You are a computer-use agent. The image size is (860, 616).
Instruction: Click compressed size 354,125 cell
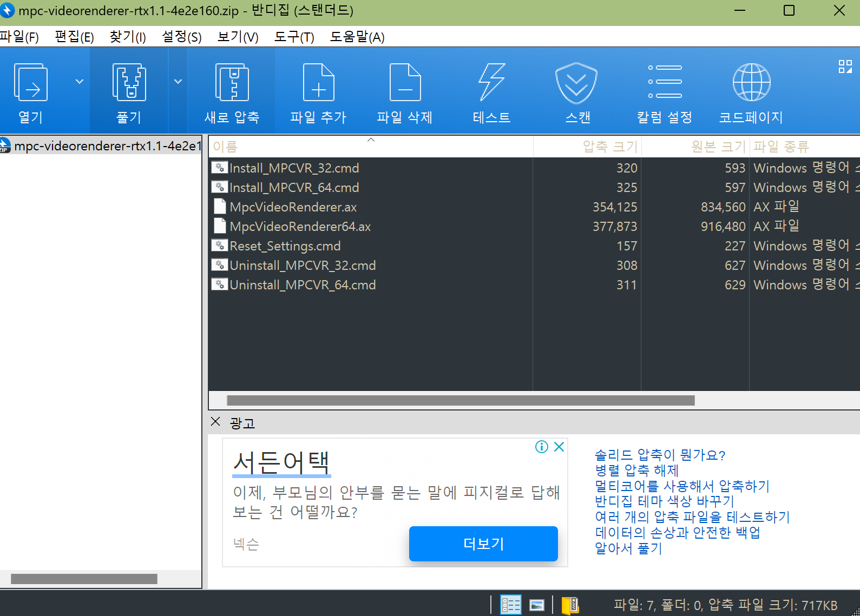tap(614, 207)
